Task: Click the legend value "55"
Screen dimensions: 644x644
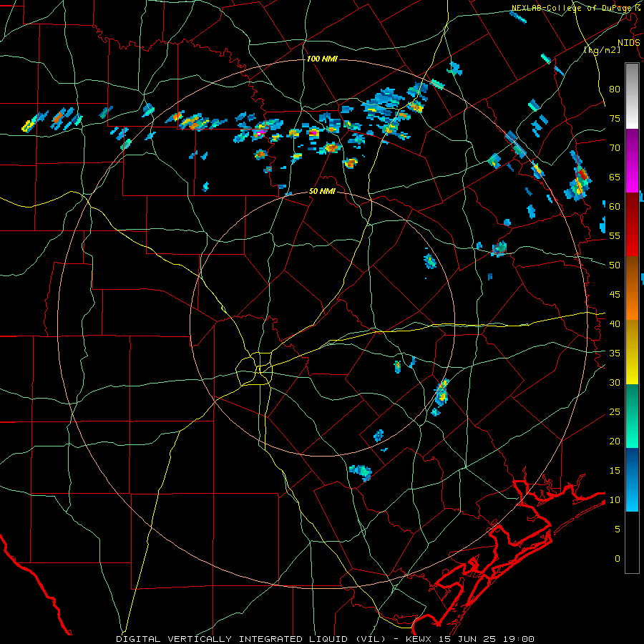Action: tap(615, 235)
